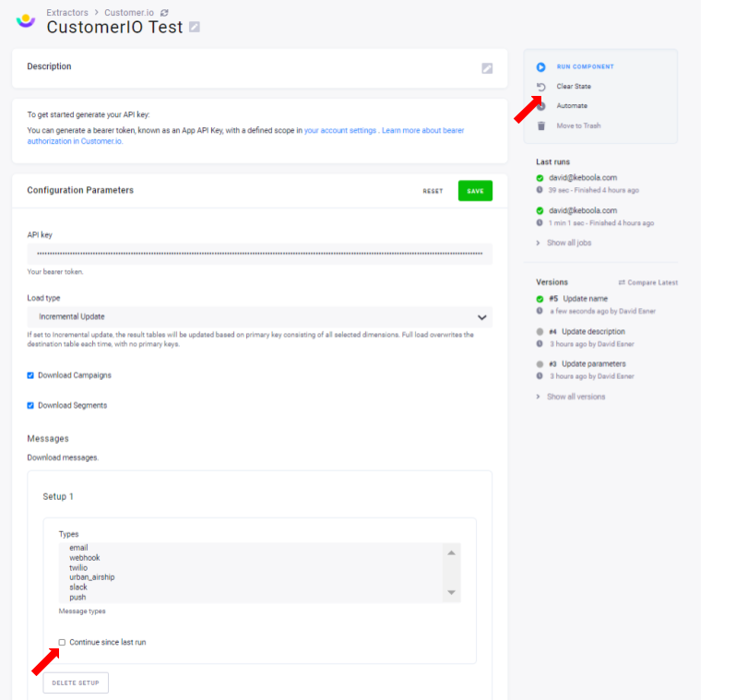
Task: Click clock icon beside 39 sec run duration
Action: coord(539,190)
